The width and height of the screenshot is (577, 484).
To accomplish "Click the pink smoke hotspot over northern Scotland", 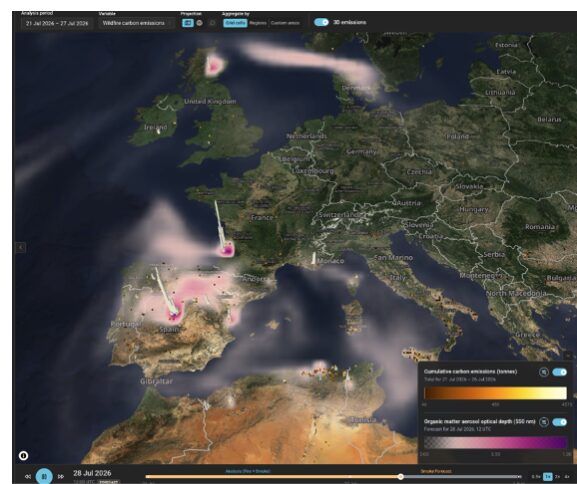I will pyautogui.click(x=215, y=66).
